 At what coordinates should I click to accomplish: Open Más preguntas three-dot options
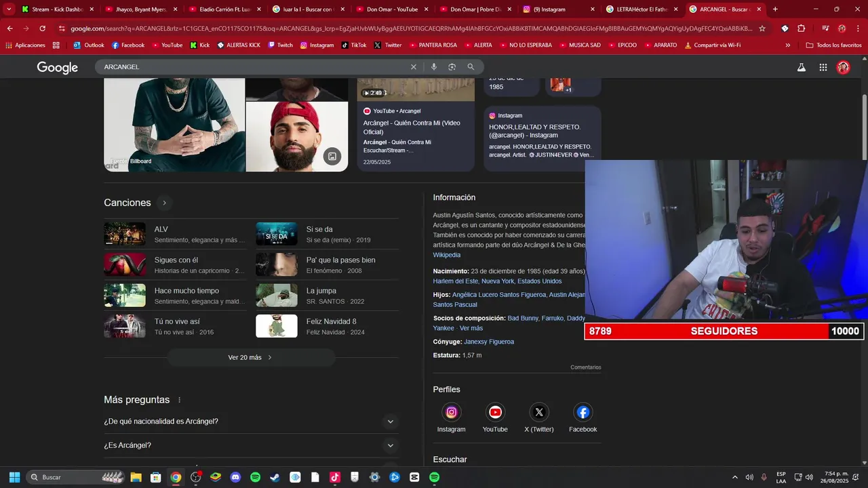(179, 400)
